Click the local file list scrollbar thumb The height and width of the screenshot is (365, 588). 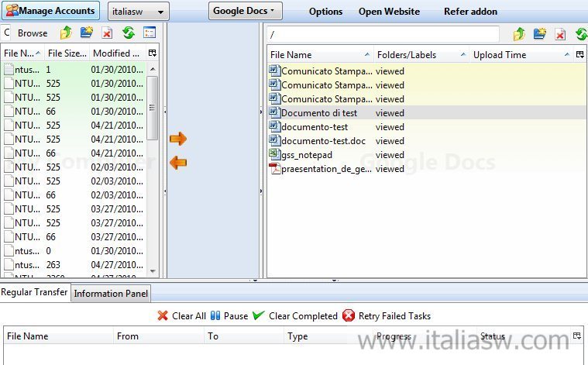point(153,108)
